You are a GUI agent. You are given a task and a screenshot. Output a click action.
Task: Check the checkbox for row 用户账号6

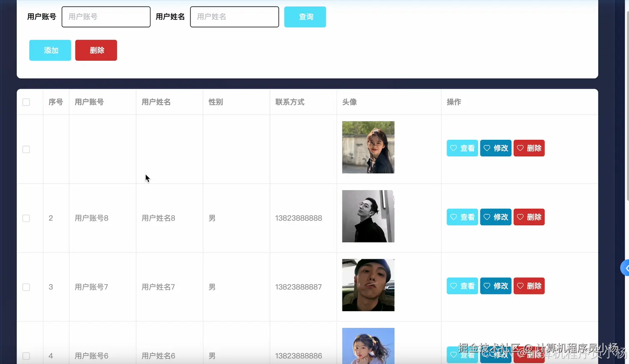coord(26,356)
